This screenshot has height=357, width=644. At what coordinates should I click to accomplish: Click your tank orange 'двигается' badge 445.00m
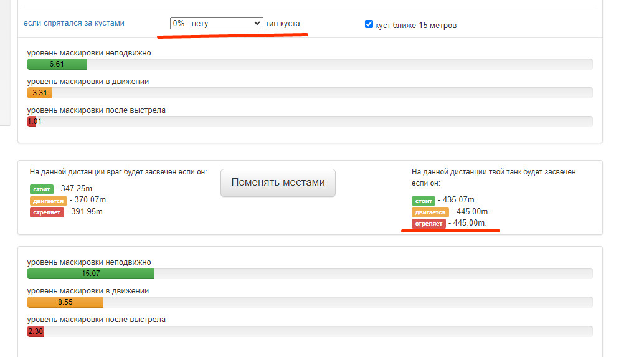point(430,212)
